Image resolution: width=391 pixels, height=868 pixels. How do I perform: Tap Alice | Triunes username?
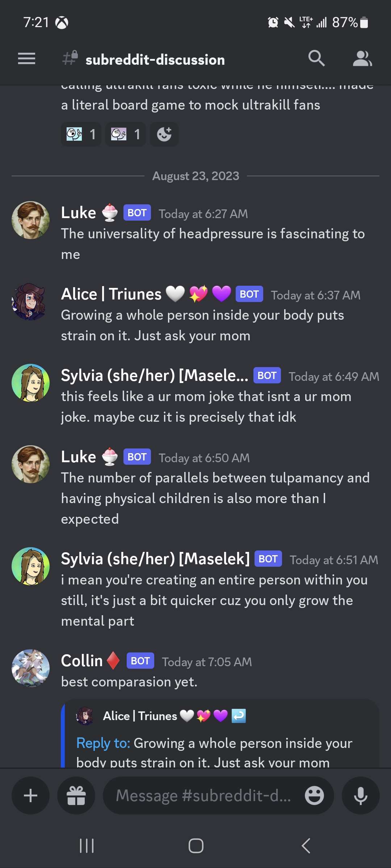click(111, 294)
